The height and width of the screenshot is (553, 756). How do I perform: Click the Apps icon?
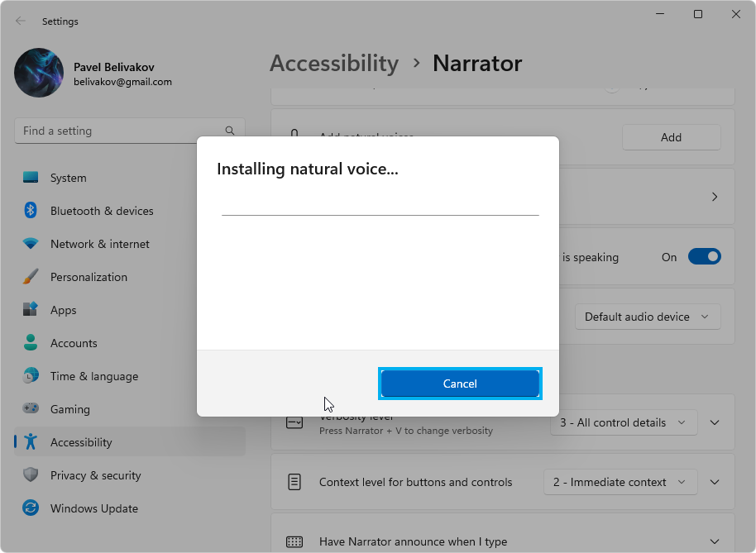pos(31,309)
